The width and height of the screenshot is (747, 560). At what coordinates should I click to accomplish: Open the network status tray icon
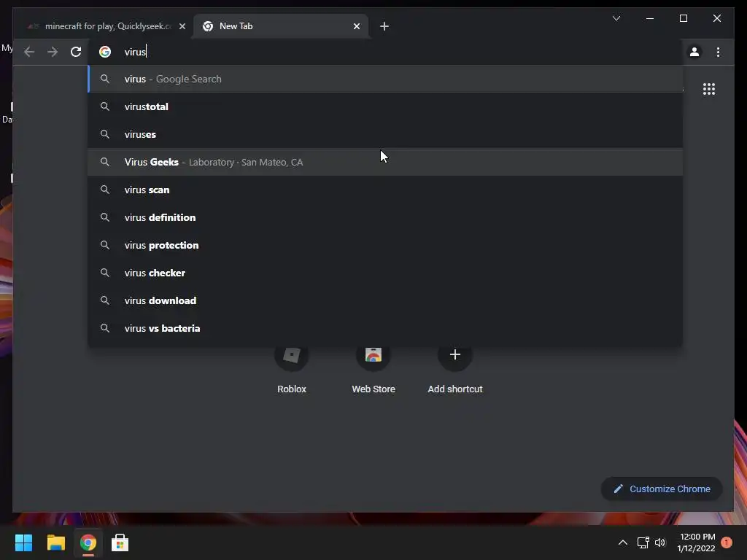click(x=643, y=542)
